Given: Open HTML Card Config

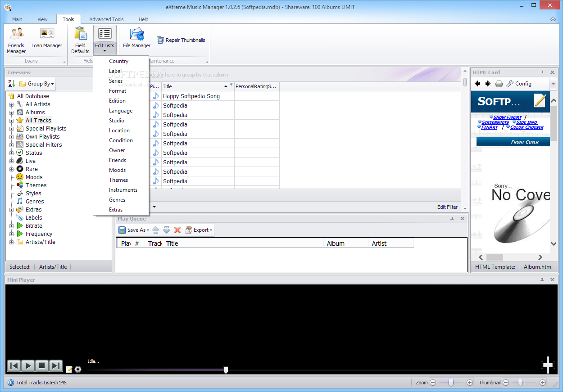Looking at the screenshot, I should (519, 84).
